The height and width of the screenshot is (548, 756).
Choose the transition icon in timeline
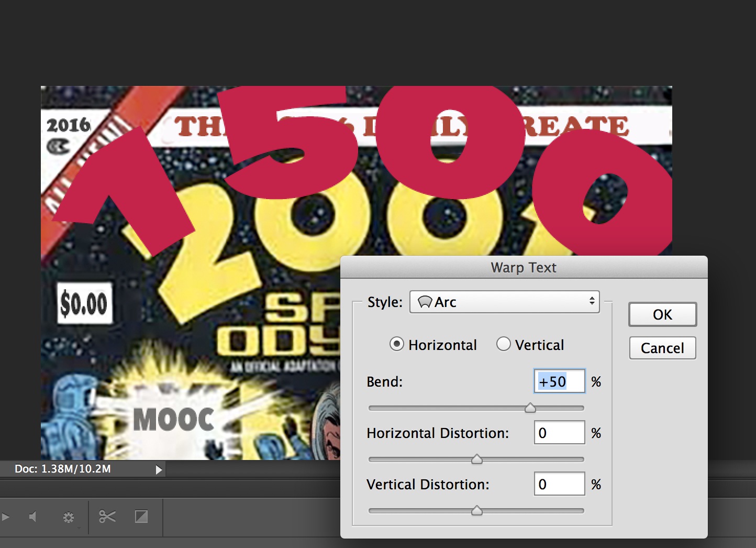click(141, 517)
